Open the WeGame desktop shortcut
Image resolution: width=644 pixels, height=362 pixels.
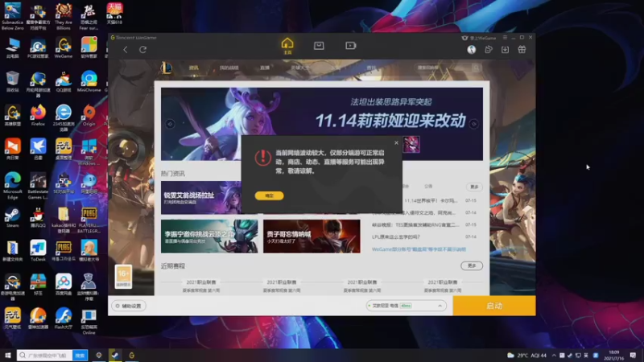point(64,47)
